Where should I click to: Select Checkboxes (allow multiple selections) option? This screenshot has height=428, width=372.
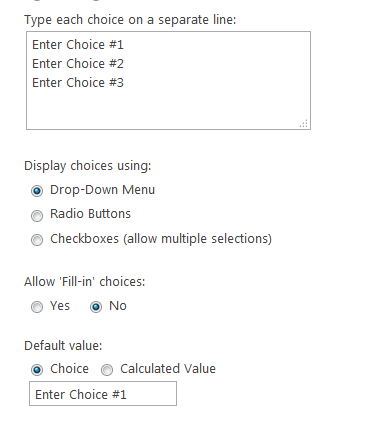(37, 240)
